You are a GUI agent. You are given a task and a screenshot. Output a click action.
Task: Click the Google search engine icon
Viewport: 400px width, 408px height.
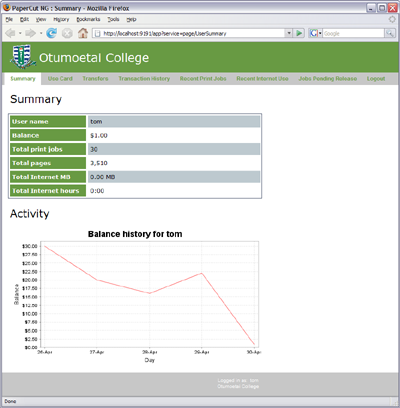click(x=314, y=33)
